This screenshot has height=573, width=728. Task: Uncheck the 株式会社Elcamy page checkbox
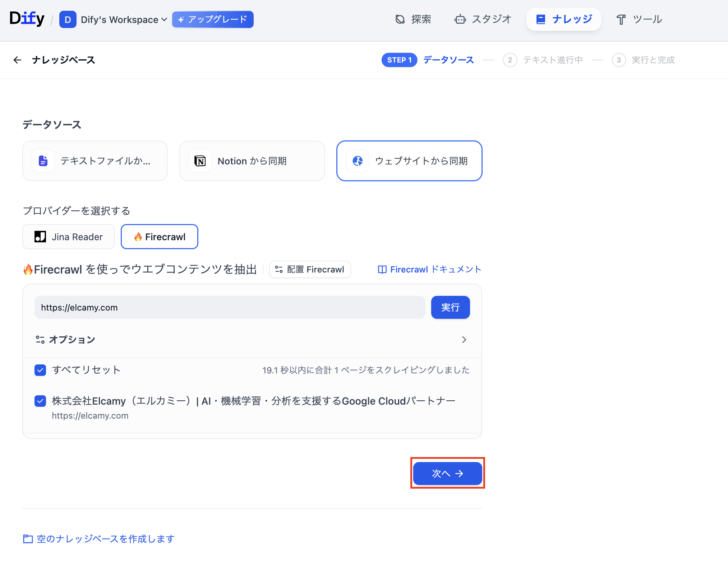pos(40,401)
